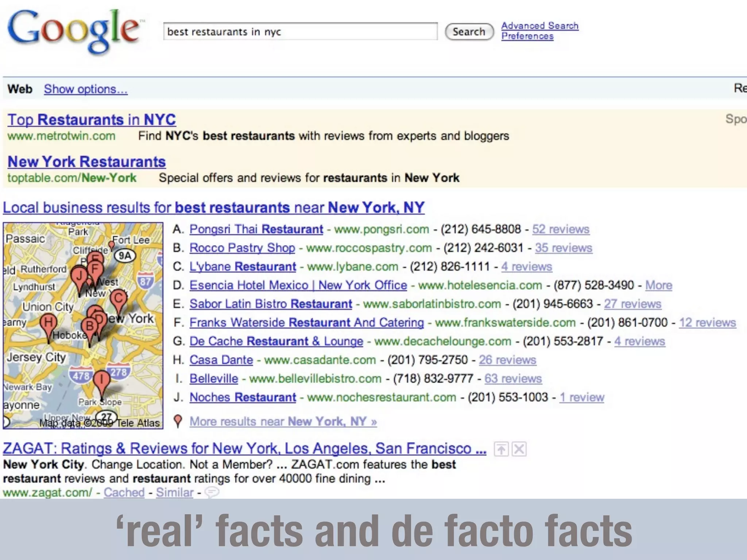
Task: Expand Show options link
Action: pos(86,89)
